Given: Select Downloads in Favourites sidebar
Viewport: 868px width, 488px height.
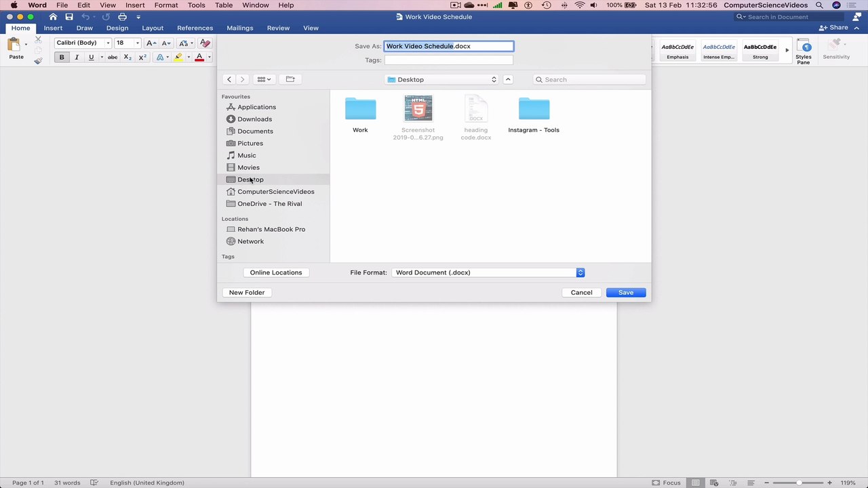Looking at the screenshot, I should 254,119.
